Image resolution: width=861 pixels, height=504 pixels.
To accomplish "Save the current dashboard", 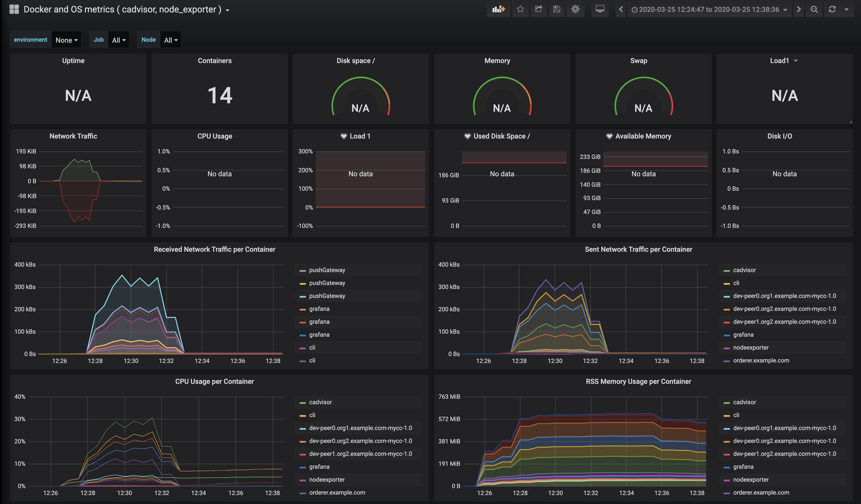I will (557, 9).
